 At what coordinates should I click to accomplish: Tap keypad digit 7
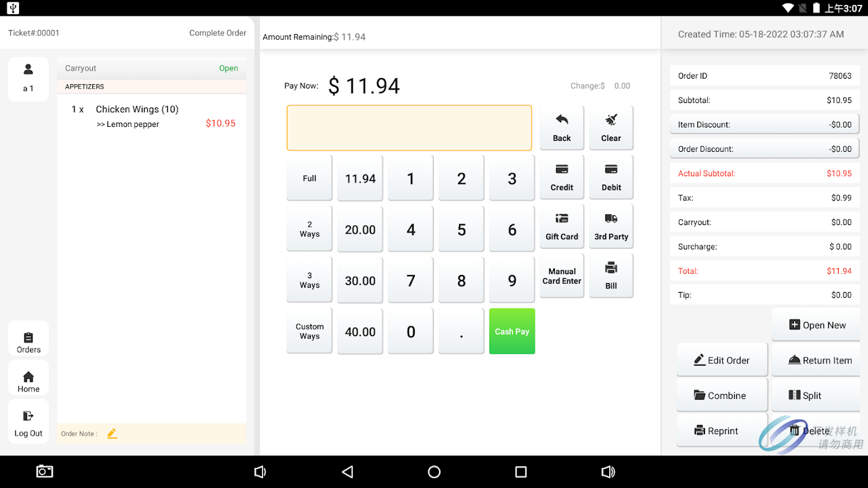(411, 281)
